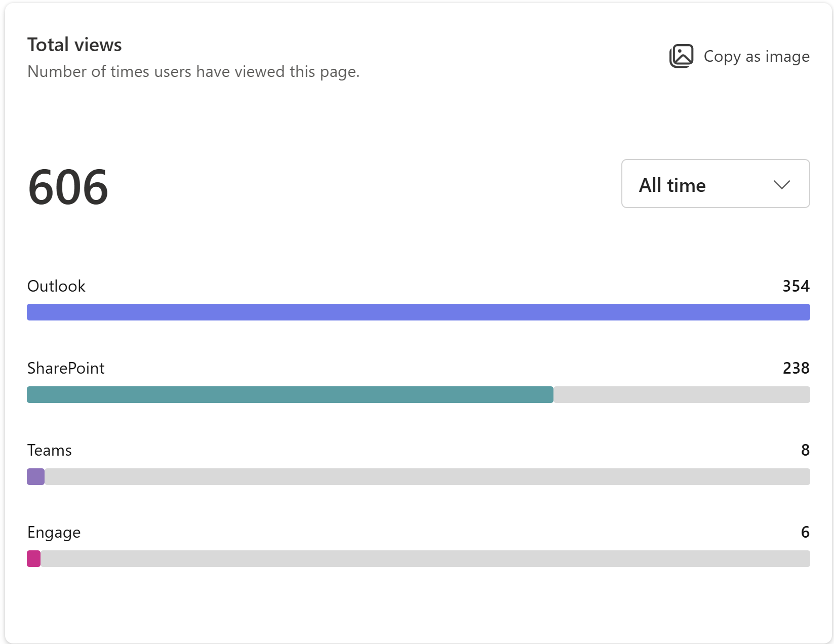Expand the time range selector
834x644 pixels.
point(715,184)
